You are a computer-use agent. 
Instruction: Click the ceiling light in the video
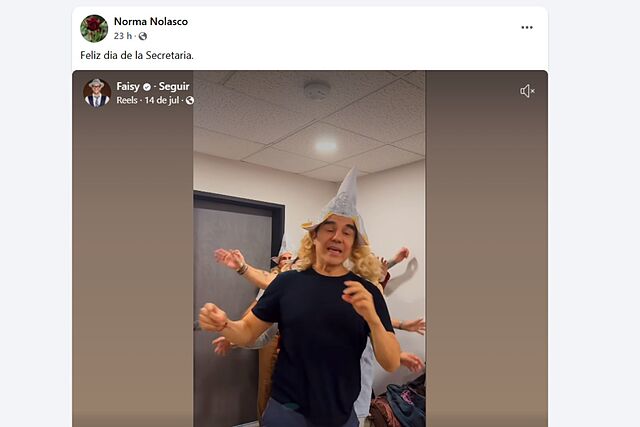pyautogui.click(x=325, y=146)
